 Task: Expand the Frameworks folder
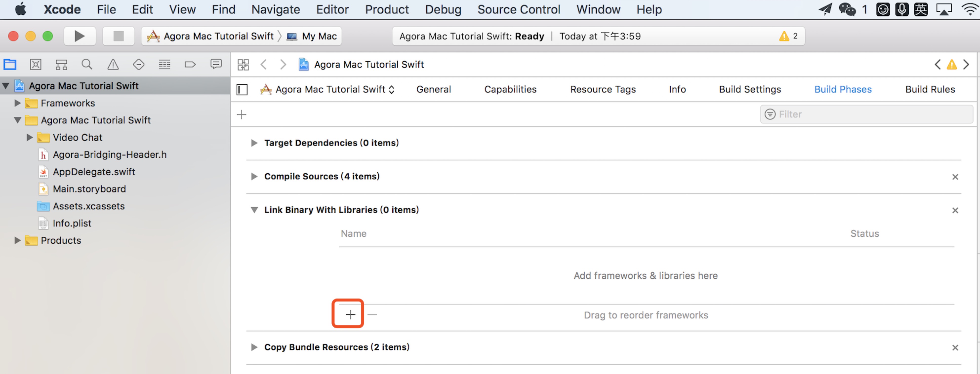(x=17, y=103)
